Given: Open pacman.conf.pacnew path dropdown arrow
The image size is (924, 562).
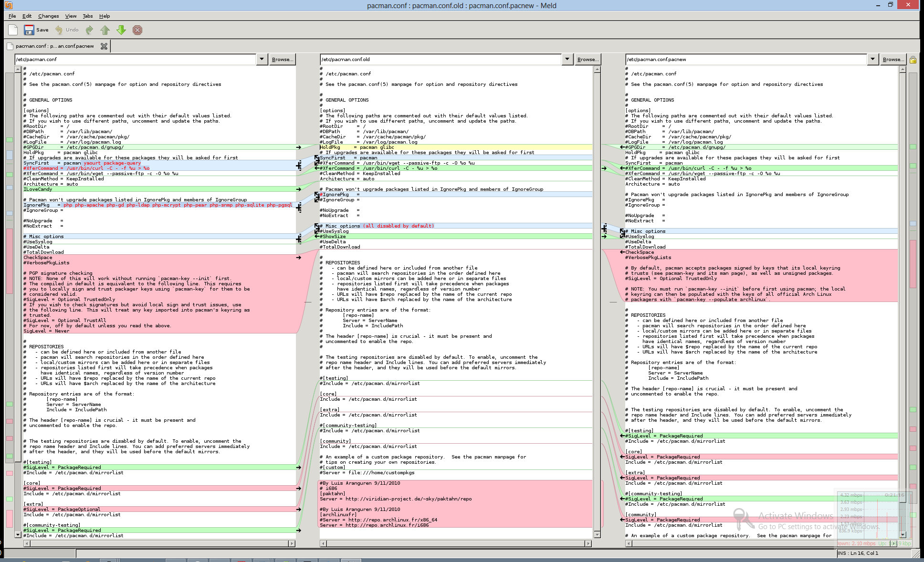Looking at the screenshot, I should 872,59.
